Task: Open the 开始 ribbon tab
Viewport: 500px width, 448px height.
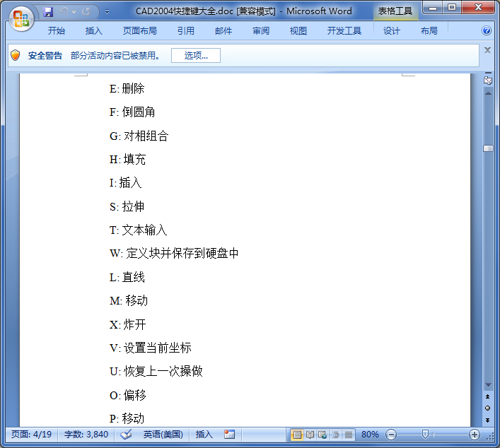Action: (x=57, y=31)
